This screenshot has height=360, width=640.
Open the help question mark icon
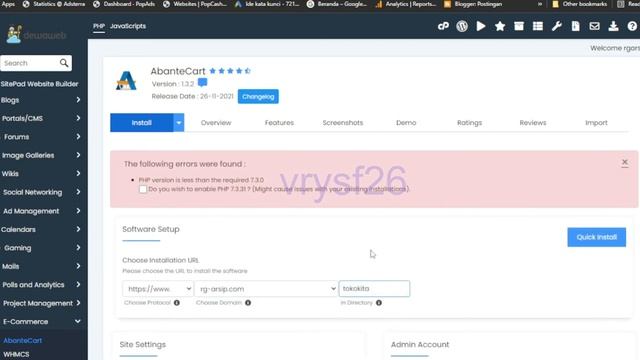click(632, 26)
